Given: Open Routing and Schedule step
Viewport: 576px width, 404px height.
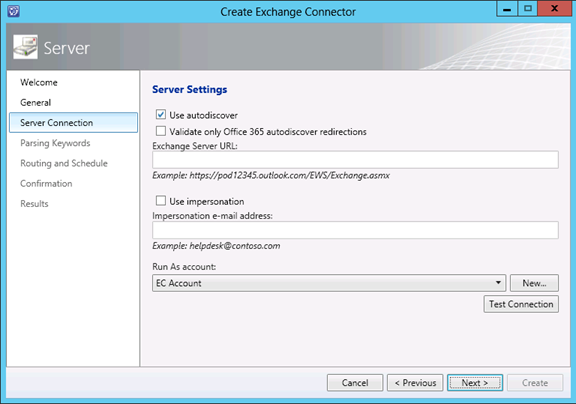Looking at the screenshot, I should [x=64, y=163].
